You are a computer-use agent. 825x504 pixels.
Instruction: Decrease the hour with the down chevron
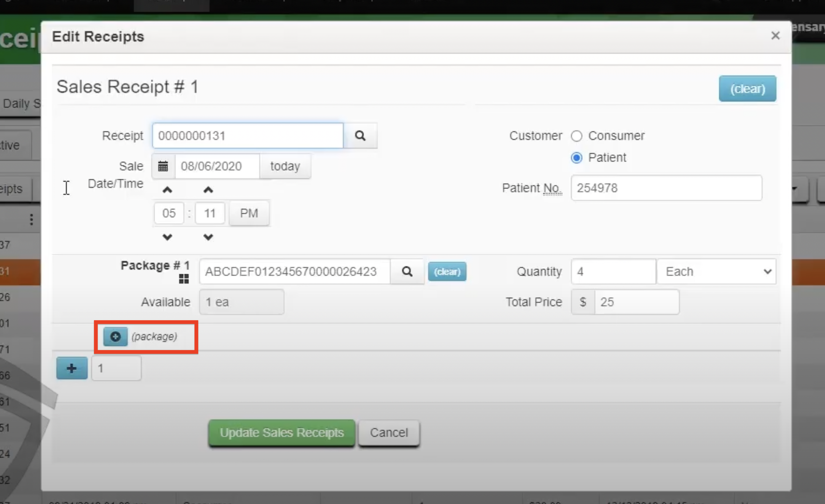point(167,237)
